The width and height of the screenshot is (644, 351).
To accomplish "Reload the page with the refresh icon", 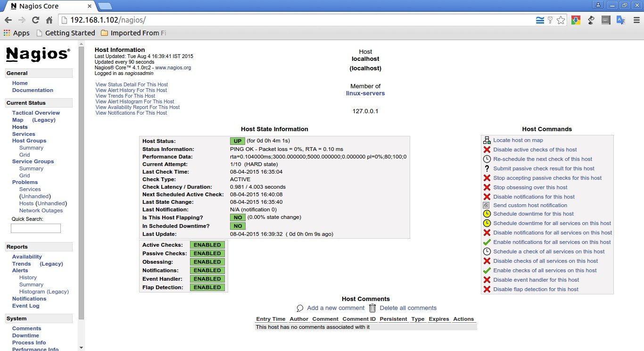I will pos(35,20).
